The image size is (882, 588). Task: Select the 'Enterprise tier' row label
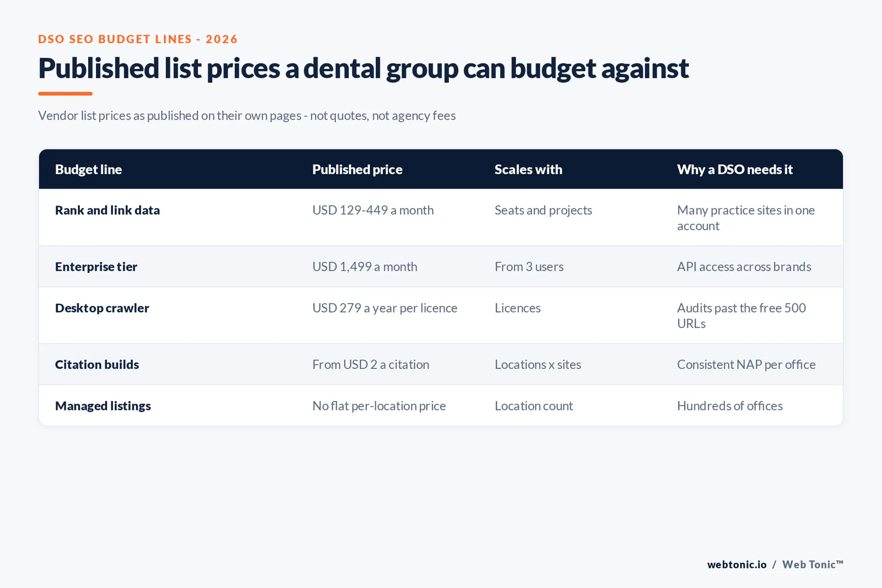point(96,267)
